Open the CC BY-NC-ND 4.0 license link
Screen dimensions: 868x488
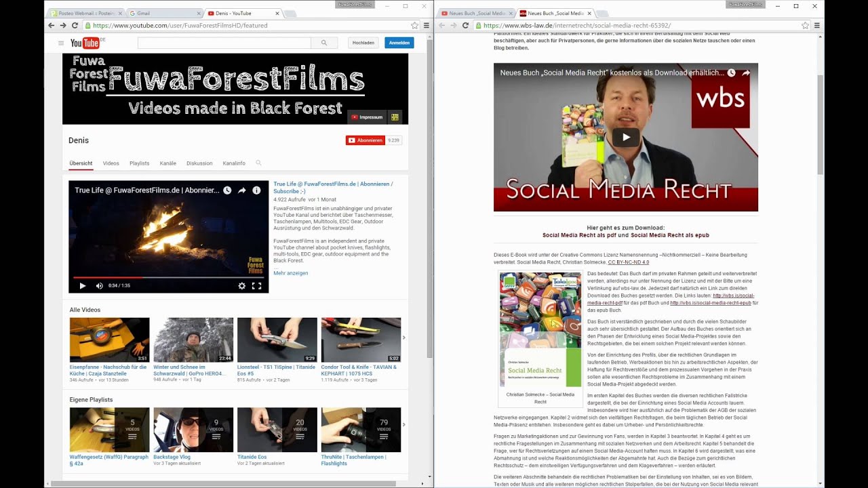coord(628,262)
